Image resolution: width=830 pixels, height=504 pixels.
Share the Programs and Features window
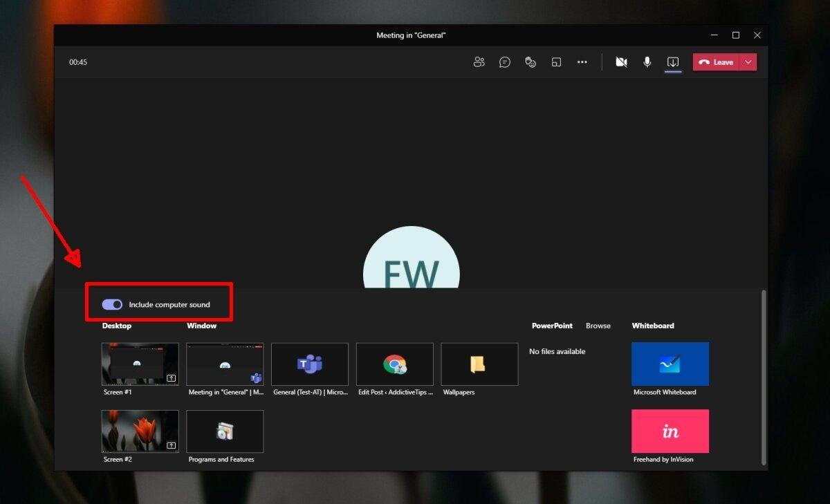pyautogui.click(x=225, y=430)
